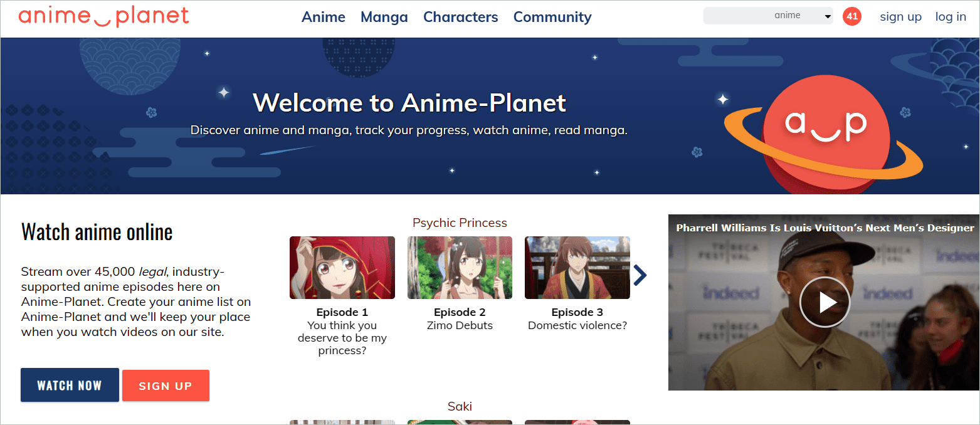Click the Episode 2 Zimo Debuts text
The image size is (980, 425).
(x=460, y=319)
